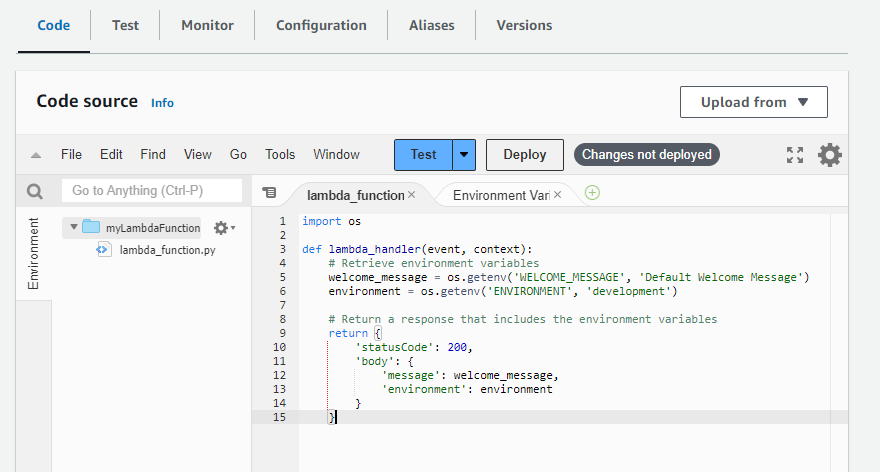The width and height of the screenshot is (880, 472).
Task: Close the lambda_function tab
Action: point(411,195)
